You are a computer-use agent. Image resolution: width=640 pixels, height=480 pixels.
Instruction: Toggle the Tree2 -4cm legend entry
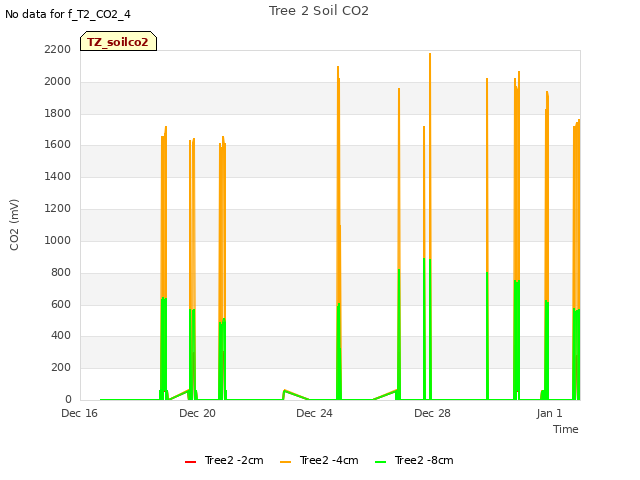pyautogui.click(x=319, y=460)
